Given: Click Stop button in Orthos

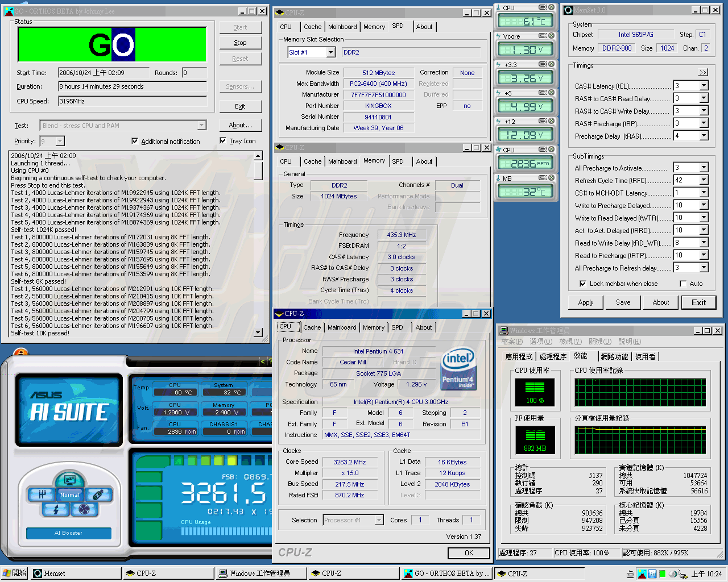Looking at the screenshot, I should 241,43.
